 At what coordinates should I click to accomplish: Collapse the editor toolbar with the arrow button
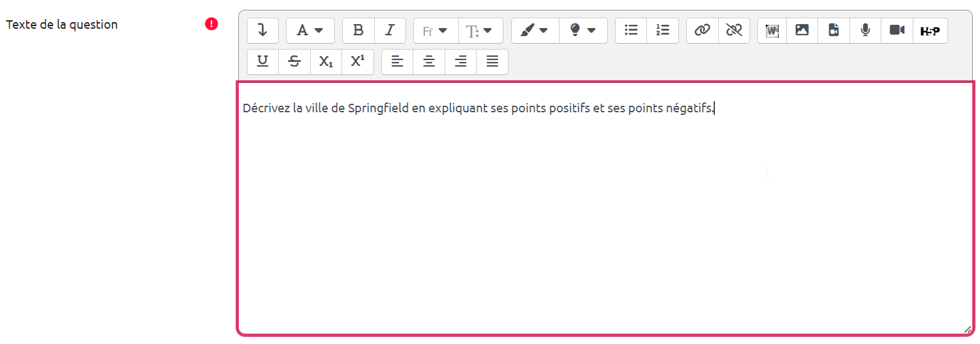(262, 31)
